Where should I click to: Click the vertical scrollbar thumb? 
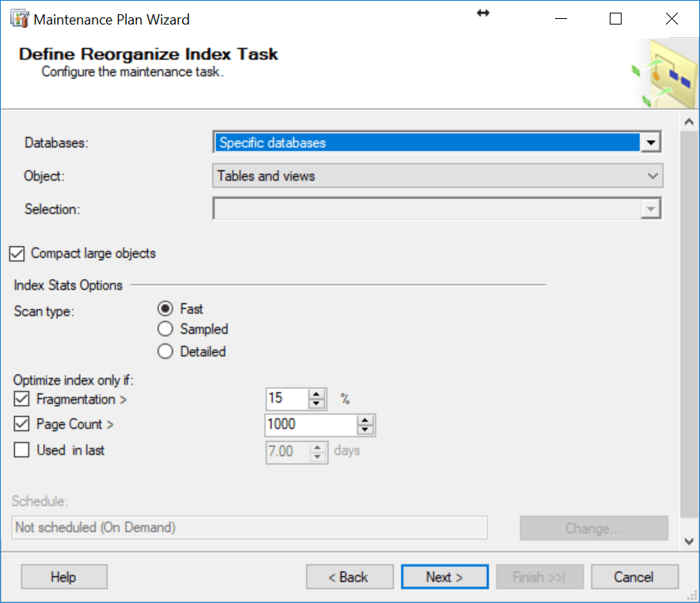pos(689,324)
